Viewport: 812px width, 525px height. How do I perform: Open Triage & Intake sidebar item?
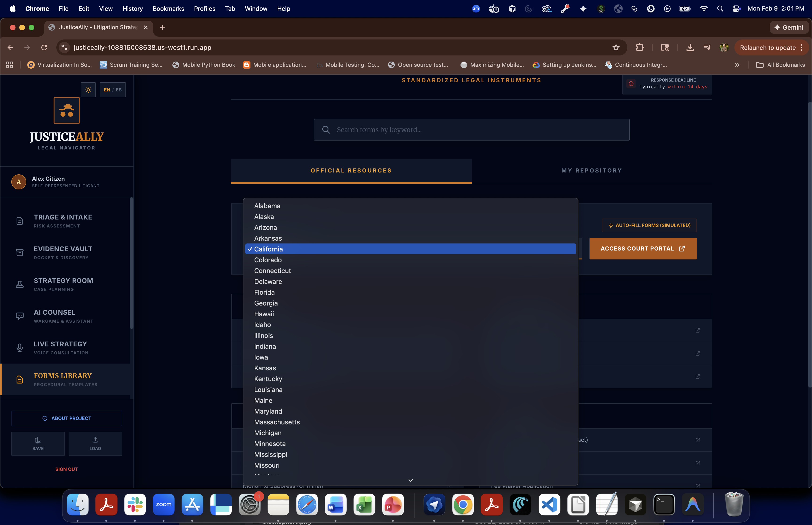[63, 221]
